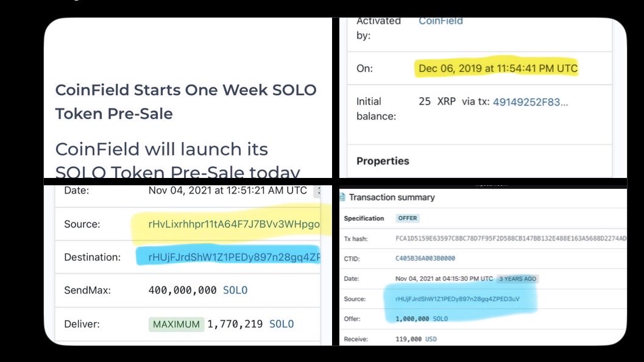Click the SOLO link beside SendMax

(235, 290)
